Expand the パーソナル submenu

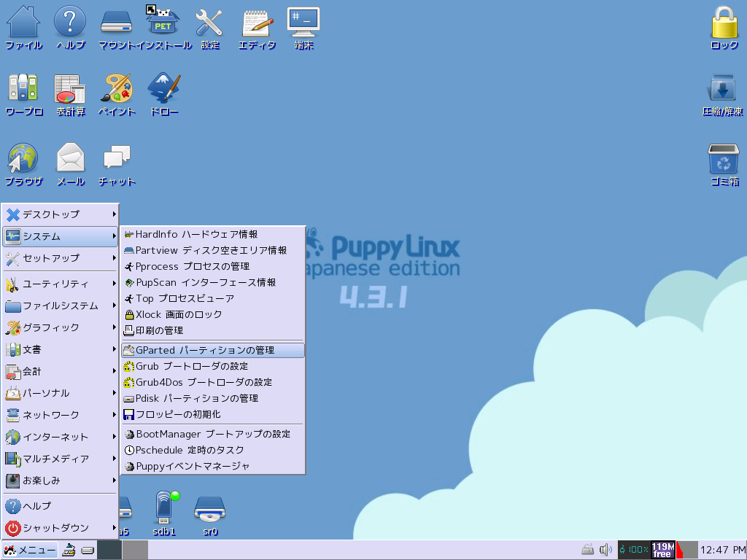[60, 394]
